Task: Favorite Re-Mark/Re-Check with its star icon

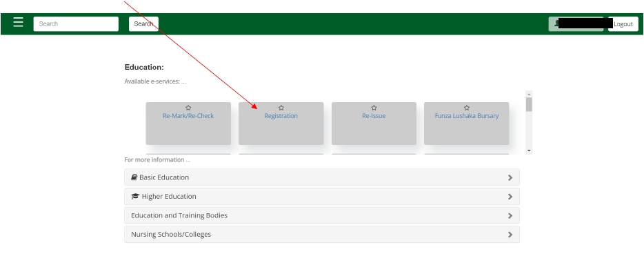Action: click(x=188, y=108)
